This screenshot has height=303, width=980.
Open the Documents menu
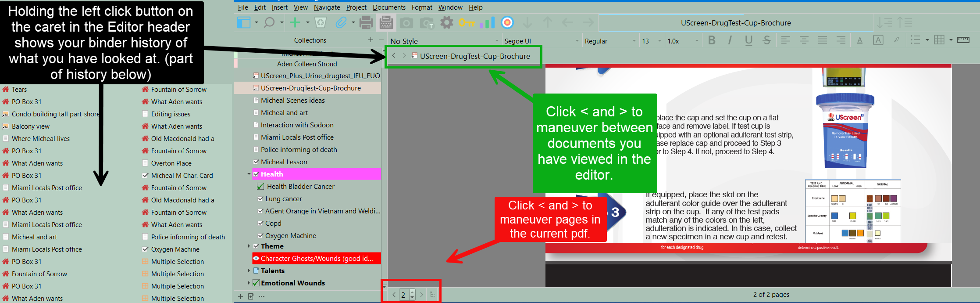tap(389, 7)
